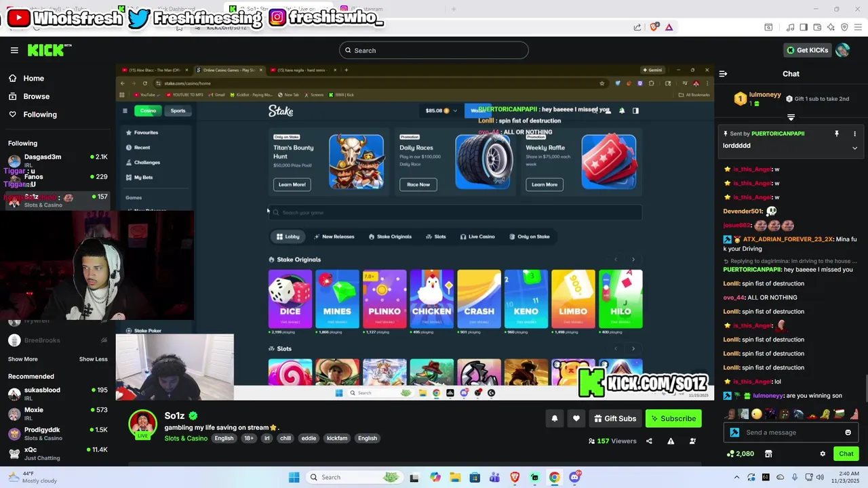Click yellow face emote in quick bar
Screen dimensions: 868x488
(757, 414)
